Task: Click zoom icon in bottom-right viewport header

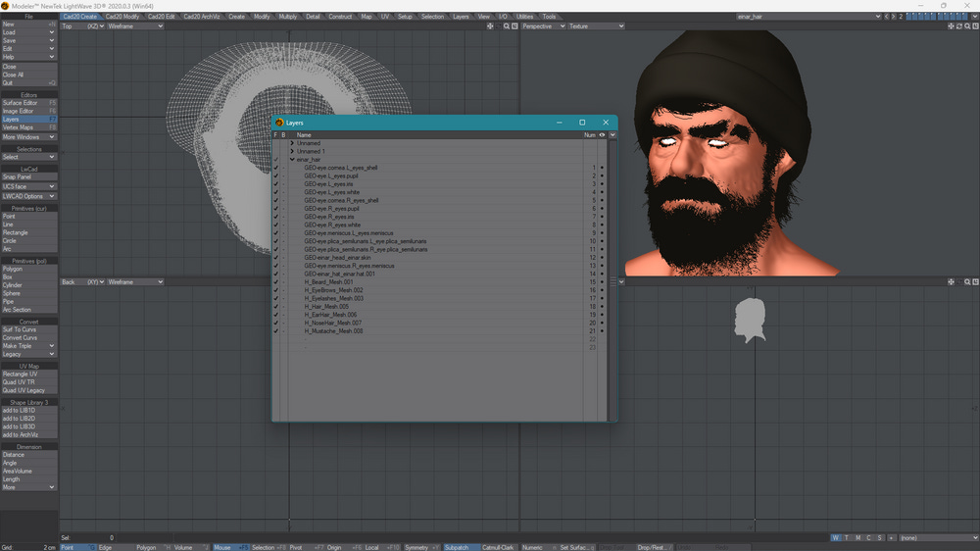Action: (x=967, y=282)
